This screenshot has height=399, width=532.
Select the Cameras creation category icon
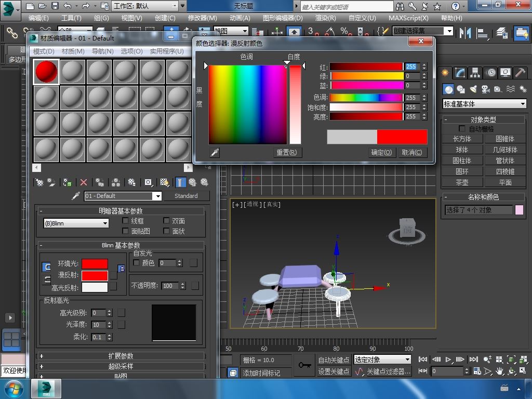pyautogui.click(x=485, y=89)
